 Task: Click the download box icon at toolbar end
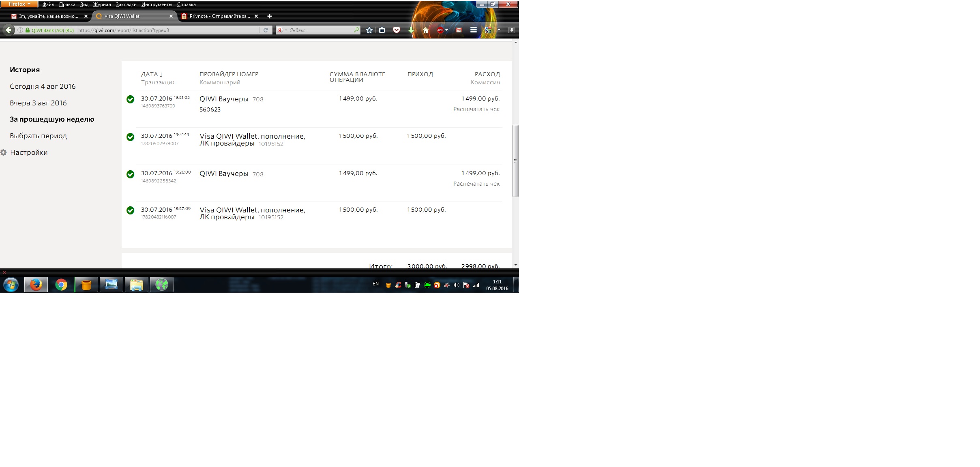pos(512,30)
